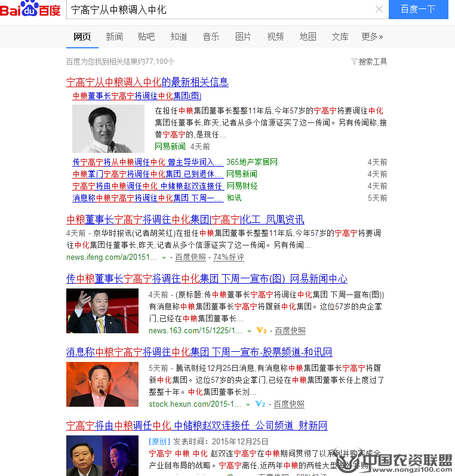This screenshot has width=455, height=476.
Task: Select the 网页 tab
Action: 82,37
